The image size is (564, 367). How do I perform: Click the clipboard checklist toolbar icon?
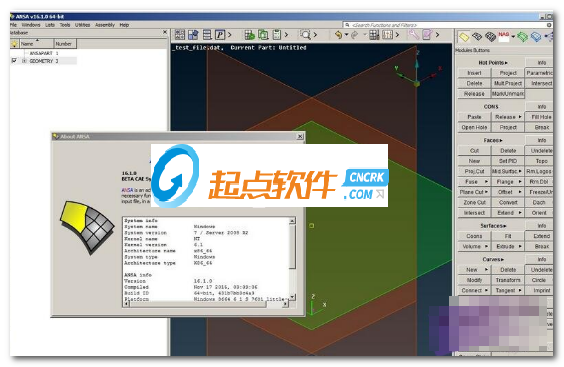click(277, 35)
